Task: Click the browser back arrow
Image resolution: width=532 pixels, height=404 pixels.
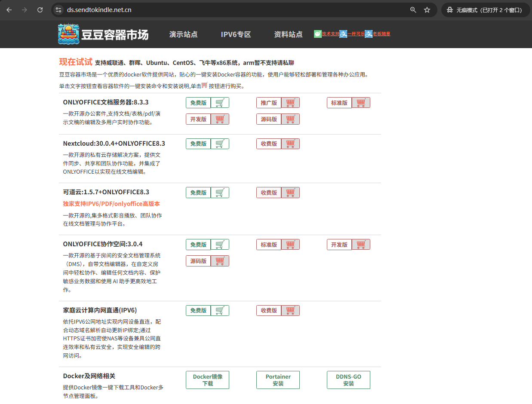Action: click(x=9, y=10)
